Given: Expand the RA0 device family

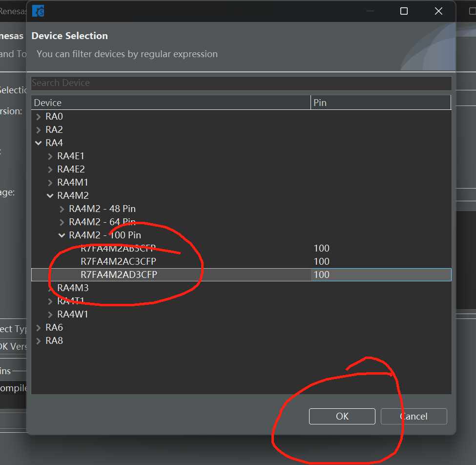Looking at the screenshot, I should pos(38,117).
